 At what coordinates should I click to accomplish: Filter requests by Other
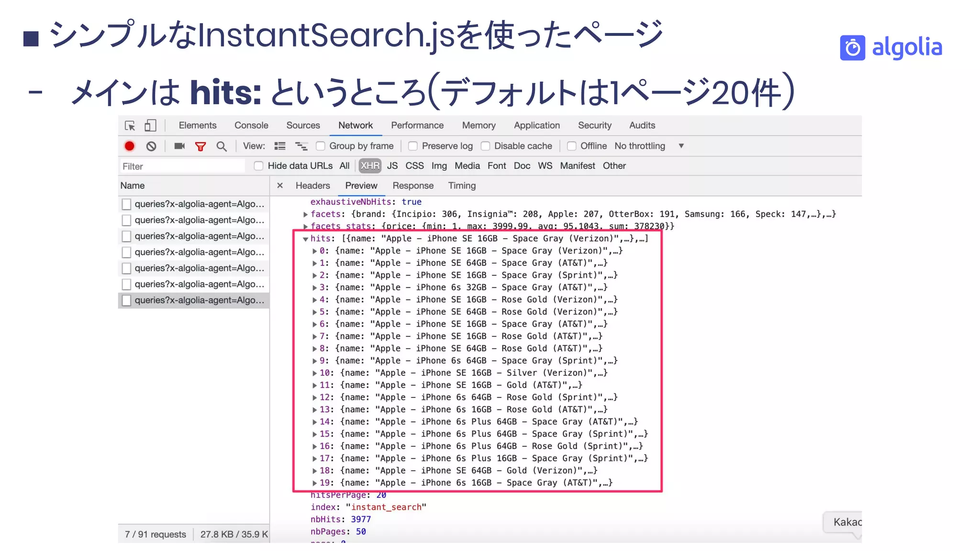pyautogui.click(x=614, y=166)
